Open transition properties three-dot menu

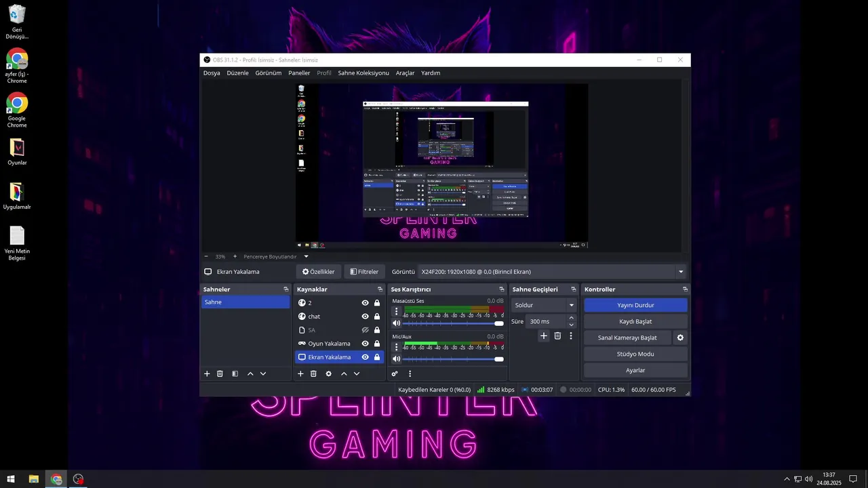[571, 335]
